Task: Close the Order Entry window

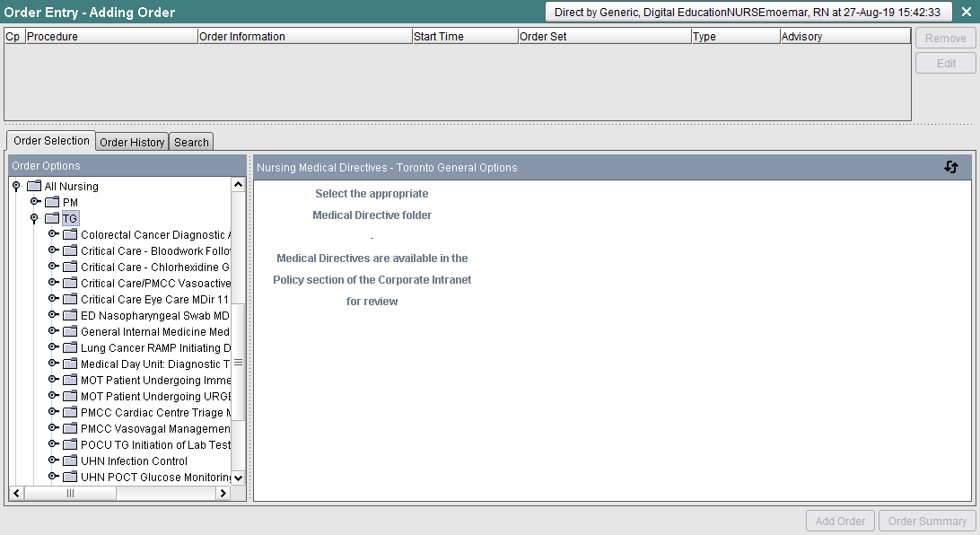Action: (967, 12)
